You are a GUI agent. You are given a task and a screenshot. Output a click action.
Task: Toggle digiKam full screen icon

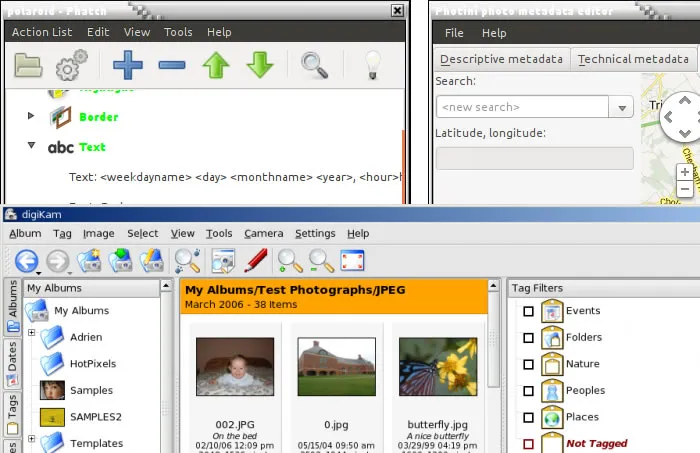[352, 261]
